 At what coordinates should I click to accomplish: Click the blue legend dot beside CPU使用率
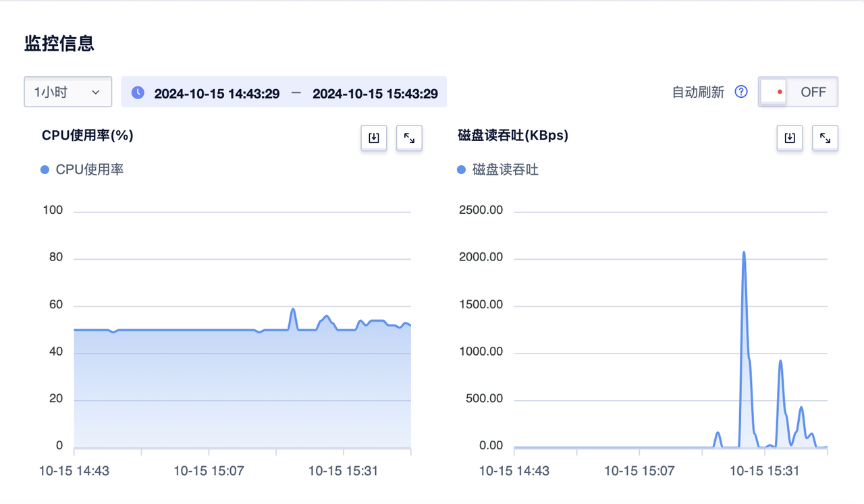tap(45, 169)
